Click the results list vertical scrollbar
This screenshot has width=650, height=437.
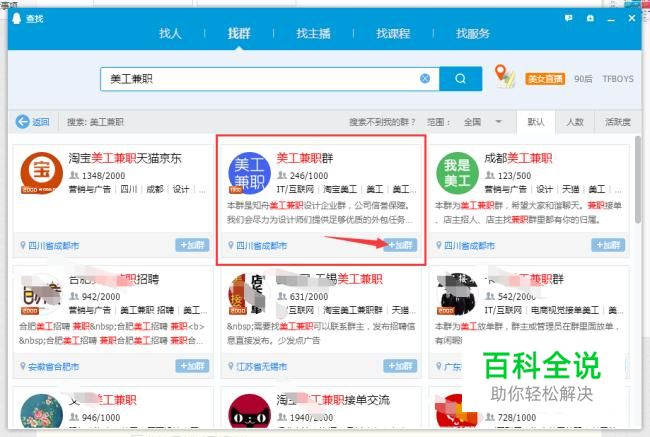[x=638, y=180]
